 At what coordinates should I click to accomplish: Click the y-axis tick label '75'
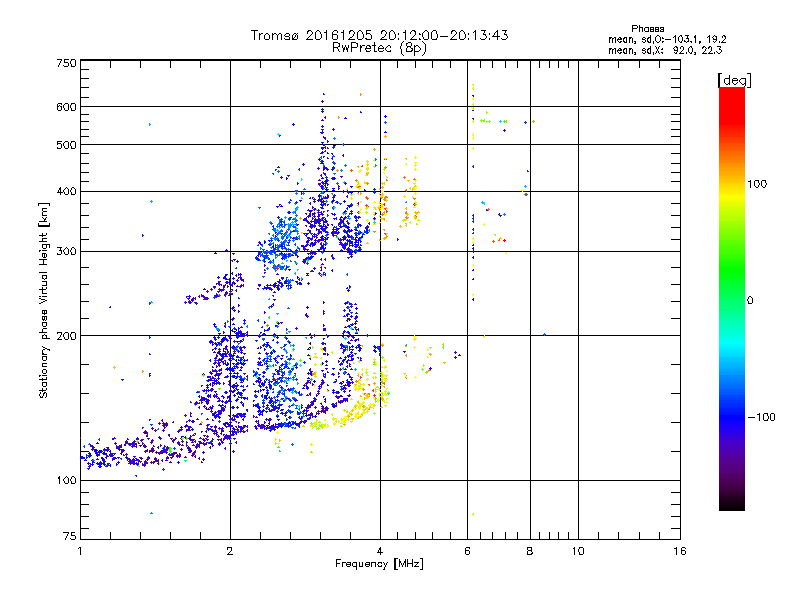point(70,536)
